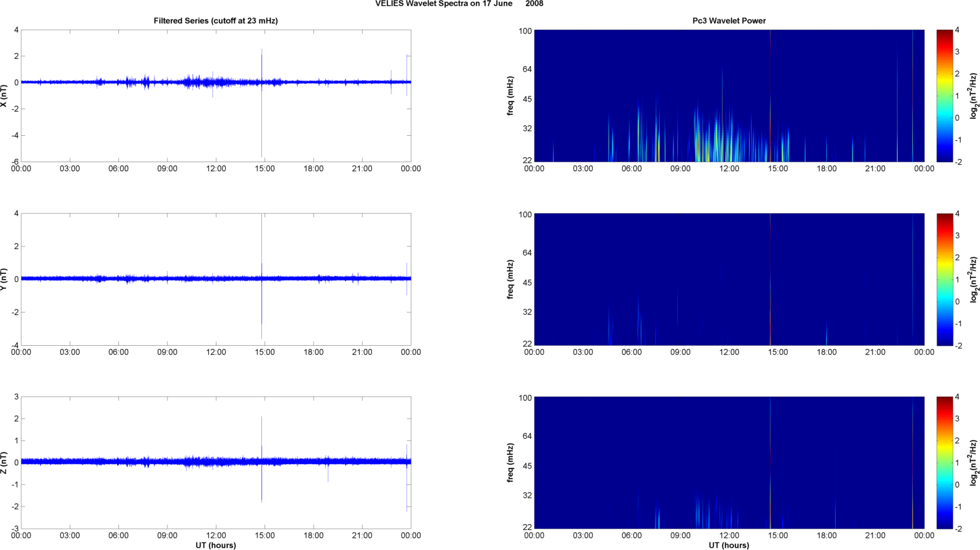Click 'freq (mHz)' label of bottom spectrogram
Viewport: 980px width, 550px height.
point(510,463)
